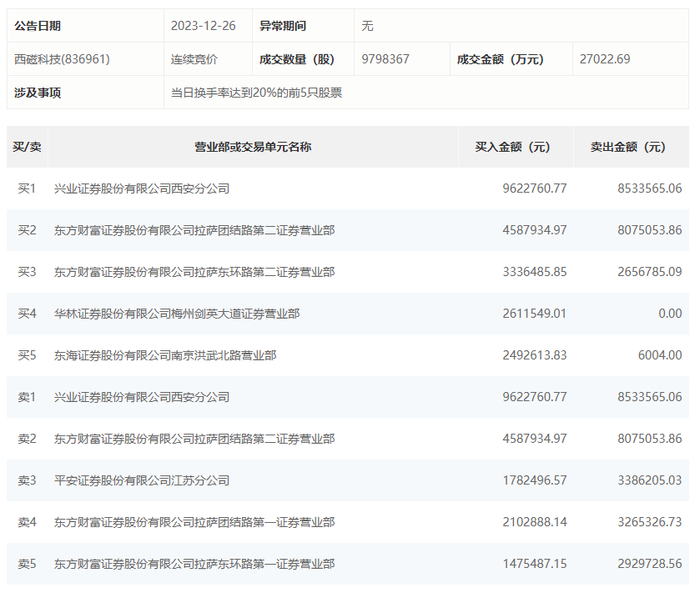Select buy amount 2611549.01
Image resolution: width=700 pixels, height=598 pixels.
534,314
